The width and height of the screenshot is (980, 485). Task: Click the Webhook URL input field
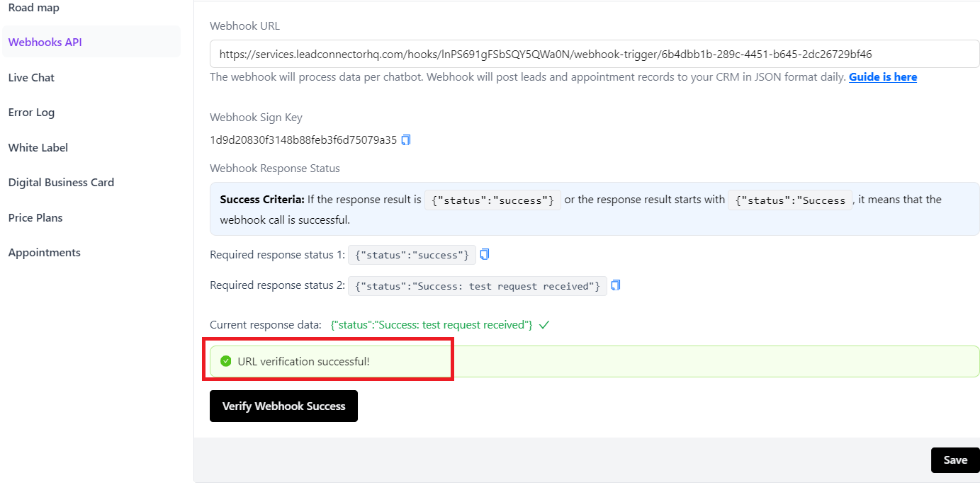tap(594, 54)
